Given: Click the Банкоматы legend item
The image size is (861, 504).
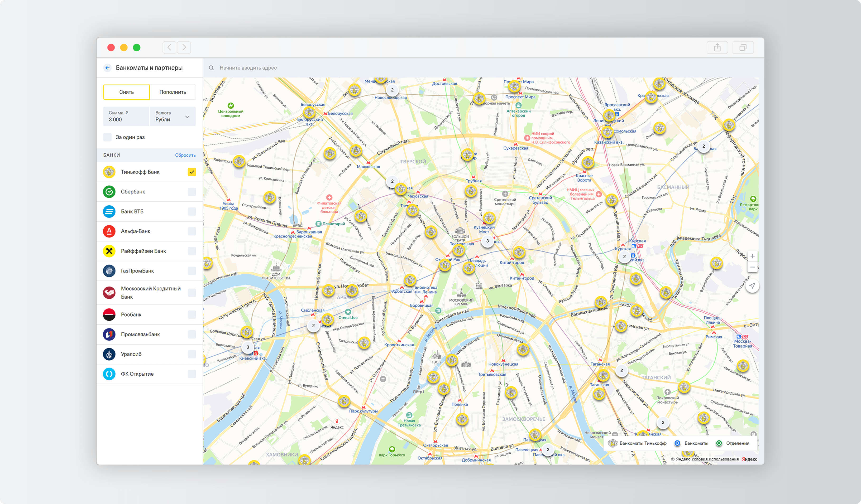Looking at the screenshot, I should tap(692, 443).
